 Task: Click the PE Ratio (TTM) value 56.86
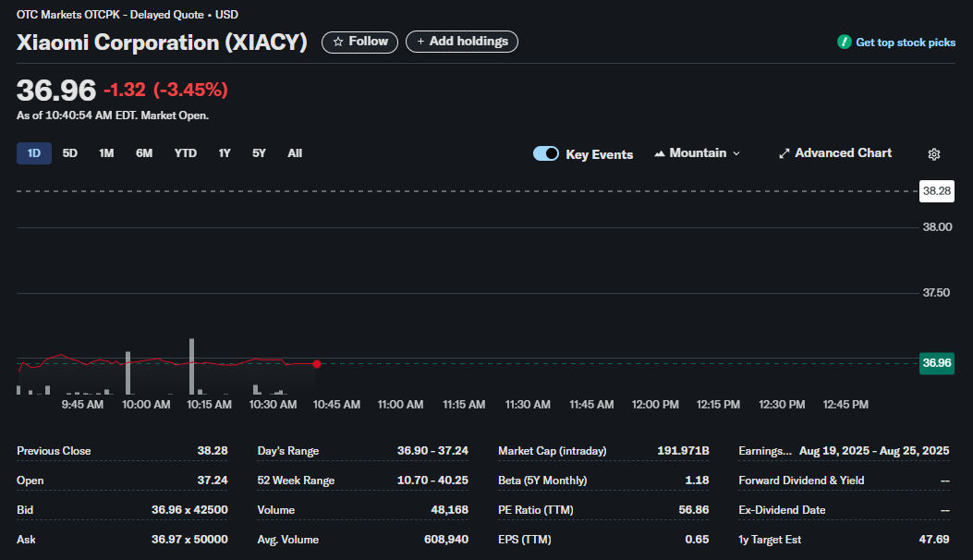pyautogui.click(x=694, y=510)
